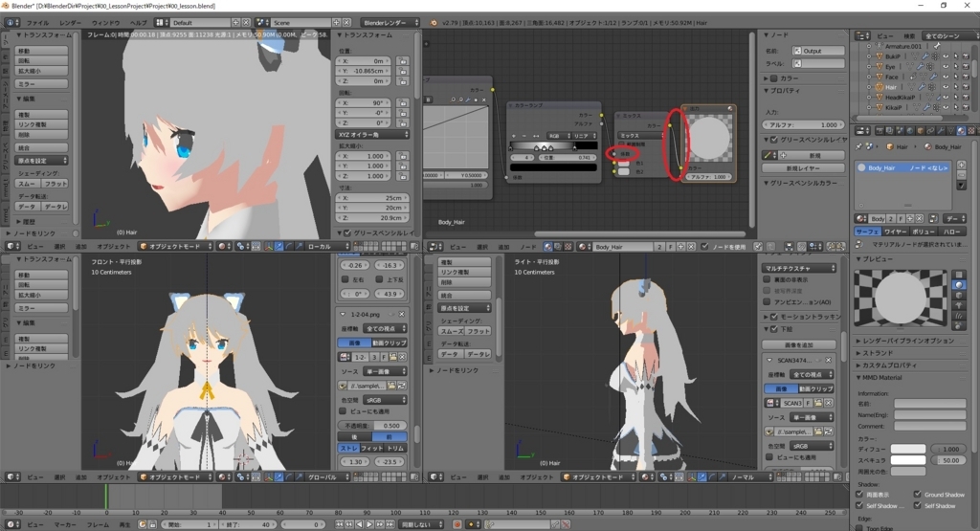Open the File menu

(37, 23)
